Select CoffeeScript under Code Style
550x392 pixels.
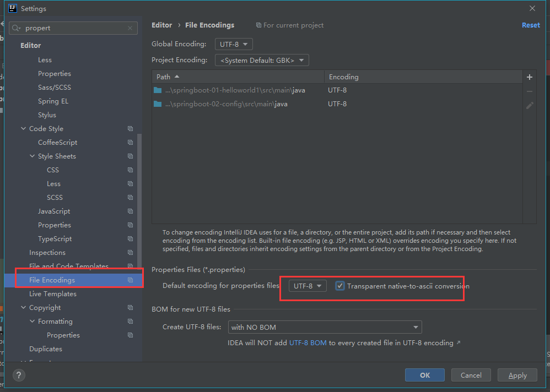[x=57, y=143]
